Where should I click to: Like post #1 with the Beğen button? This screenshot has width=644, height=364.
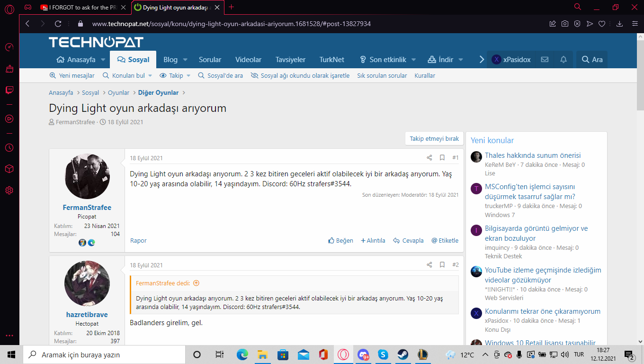click(341, 241)
